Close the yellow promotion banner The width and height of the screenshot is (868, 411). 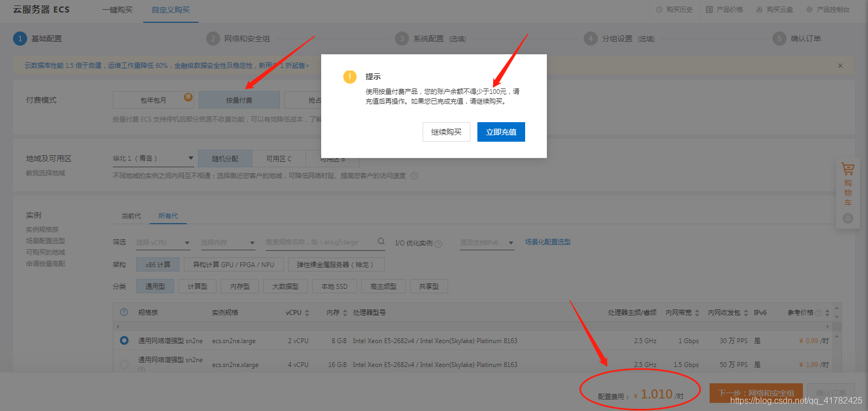[840, 66]
